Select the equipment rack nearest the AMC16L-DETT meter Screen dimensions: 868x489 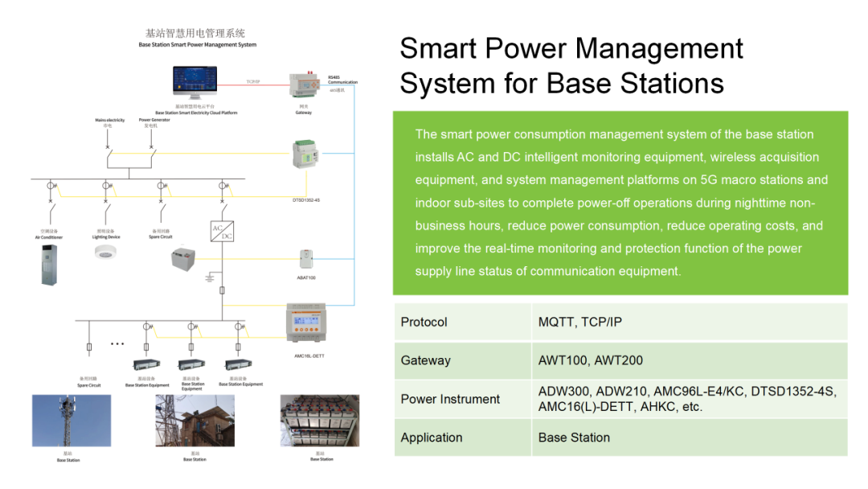pos(239,364)
